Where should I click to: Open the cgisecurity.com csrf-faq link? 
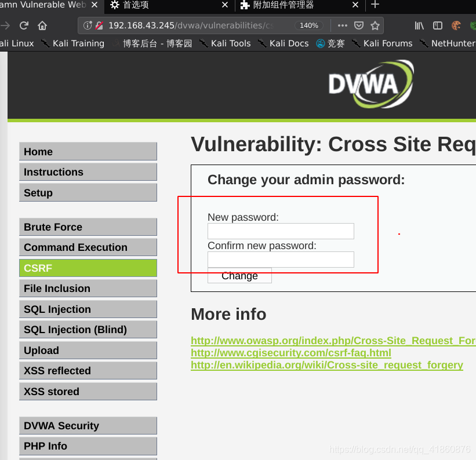click(x=291, y=353)
